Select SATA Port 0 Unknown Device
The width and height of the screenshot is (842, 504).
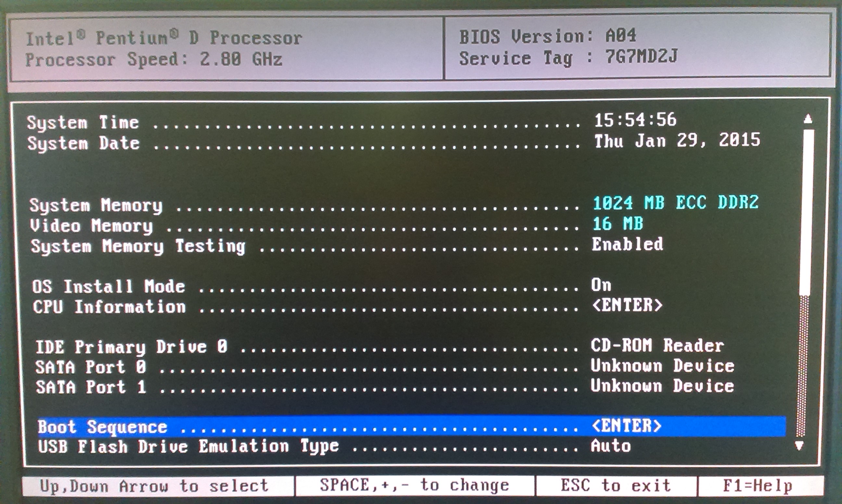662,366
